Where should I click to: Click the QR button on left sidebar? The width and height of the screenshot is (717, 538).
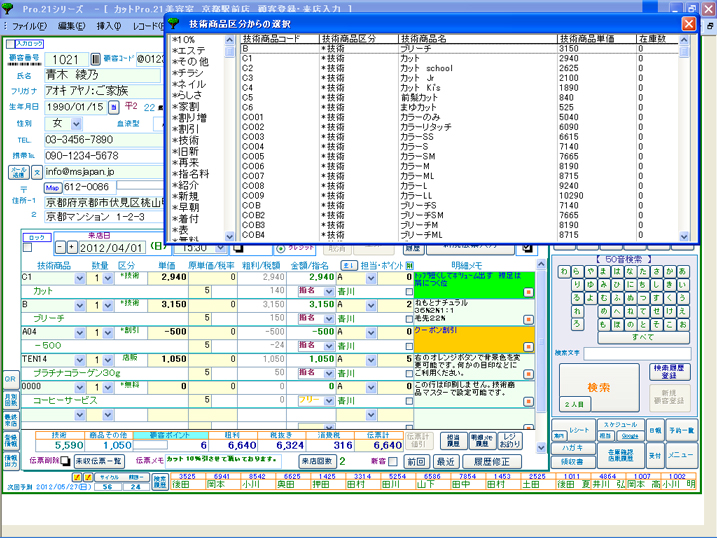(10, 380)
